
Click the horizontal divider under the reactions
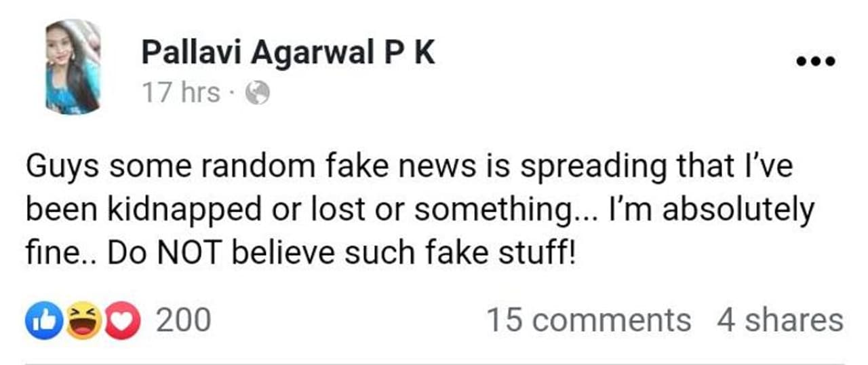point(434,363)
